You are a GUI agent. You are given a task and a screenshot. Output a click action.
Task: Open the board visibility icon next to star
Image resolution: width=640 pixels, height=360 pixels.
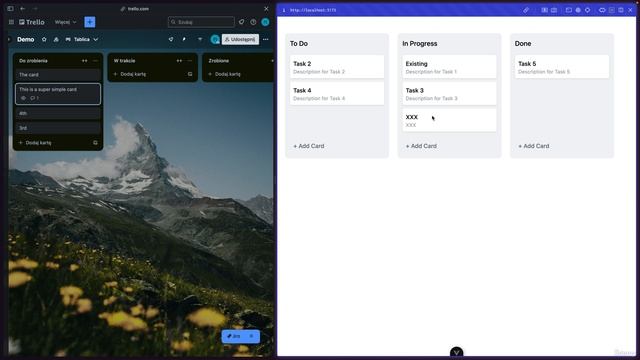pos(56,40)
